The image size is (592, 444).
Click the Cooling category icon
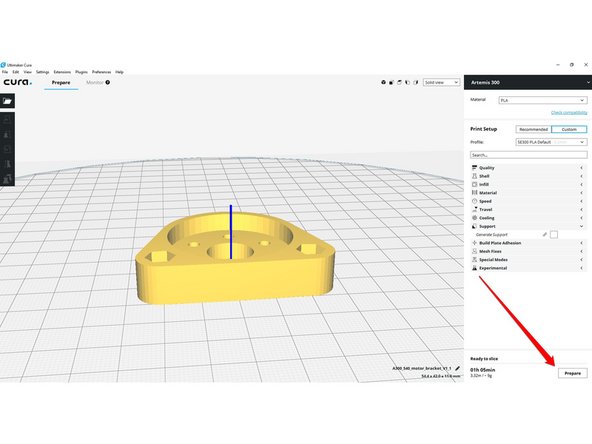pos(475,218)
